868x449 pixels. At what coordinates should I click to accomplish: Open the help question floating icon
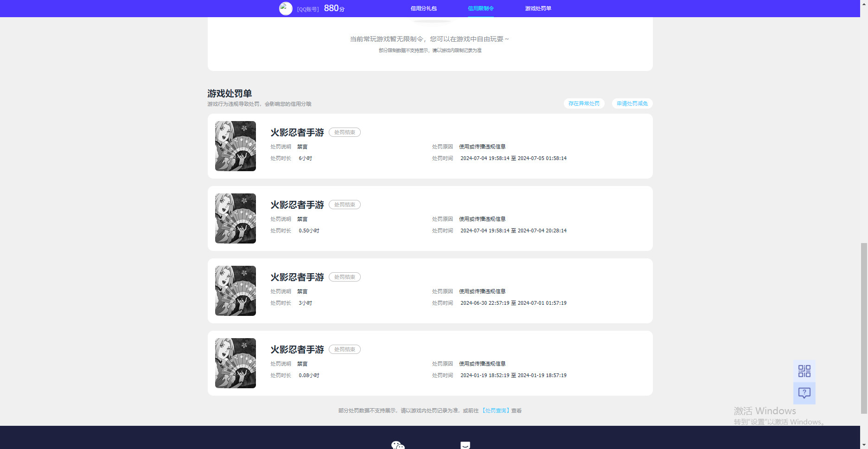(x=804, y=393)
